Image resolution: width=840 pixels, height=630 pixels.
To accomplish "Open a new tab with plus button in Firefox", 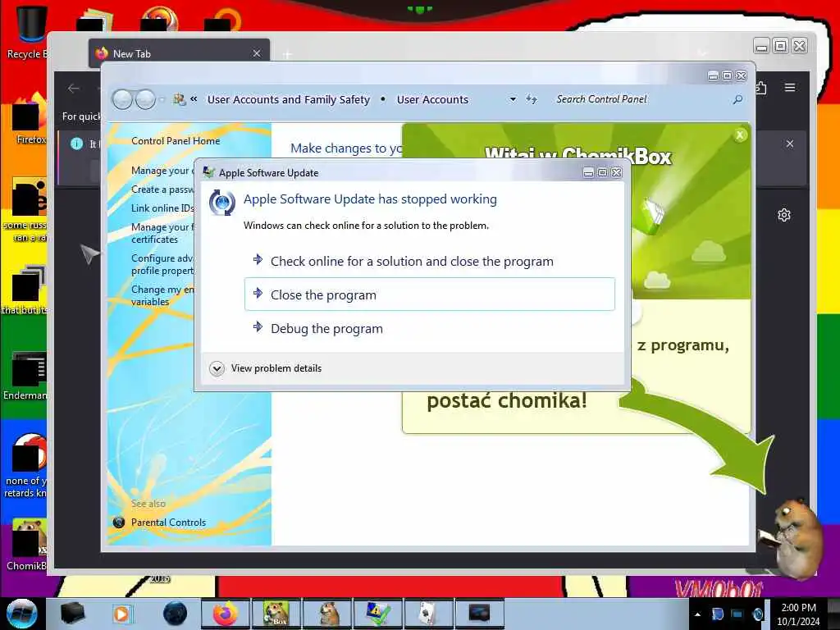I will point(287,54).
